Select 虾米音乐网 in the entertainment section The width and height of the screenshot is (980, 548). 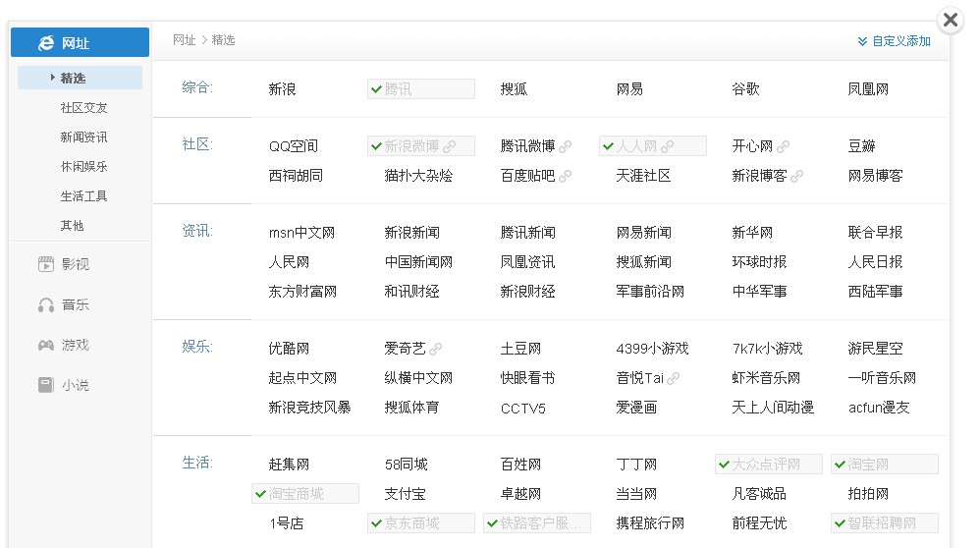click(766, 378)
